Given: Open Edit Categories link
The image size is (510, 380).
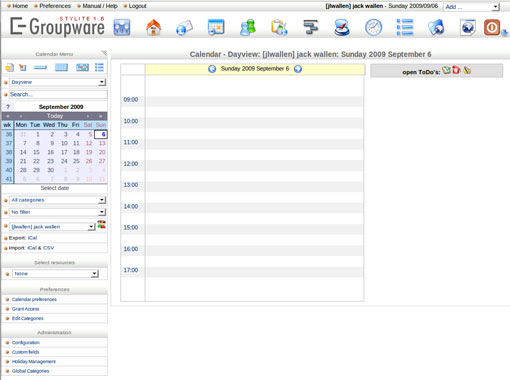Looking at the screenshot, I should (28, 318).
